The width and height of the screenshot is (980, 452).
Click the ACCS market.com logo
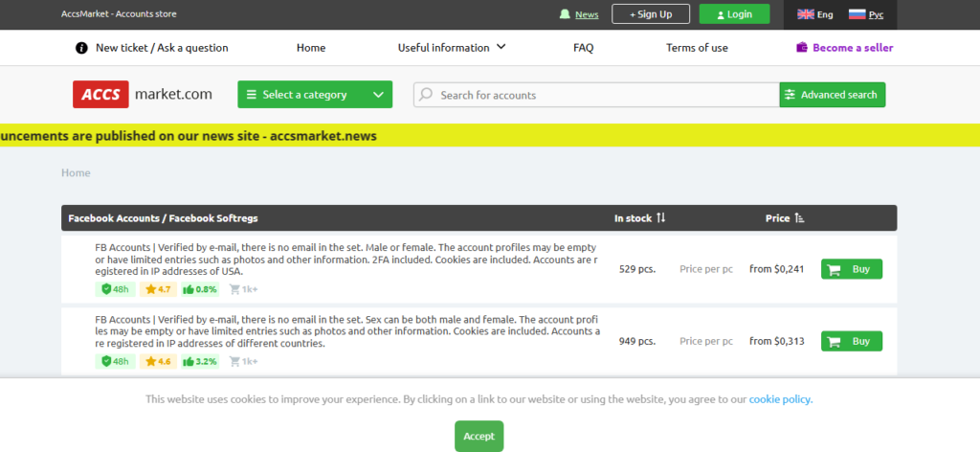pos(143,95)
